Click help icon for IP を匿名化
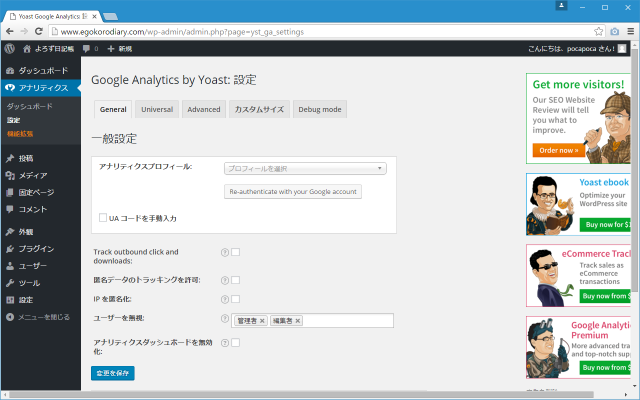The width and height of the screenshot is (640, 400). [x=224, y=300]
